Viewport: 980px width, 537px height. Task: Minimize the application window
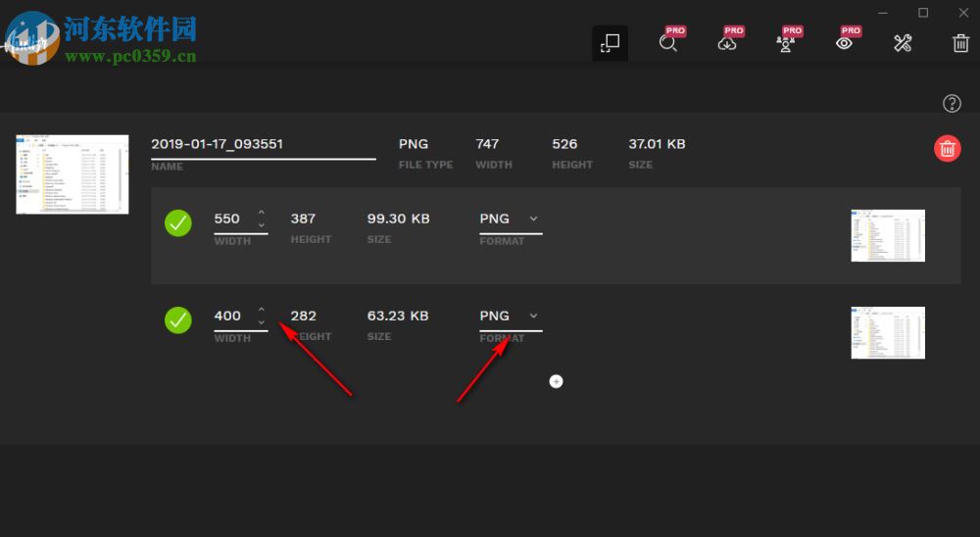pos(883,13)
